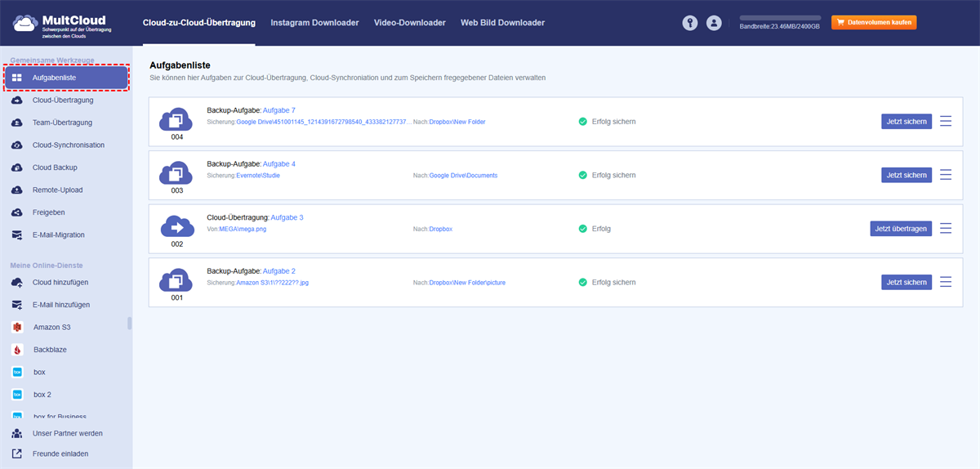Open options menu for Aufgabe 2

[946, 282]
